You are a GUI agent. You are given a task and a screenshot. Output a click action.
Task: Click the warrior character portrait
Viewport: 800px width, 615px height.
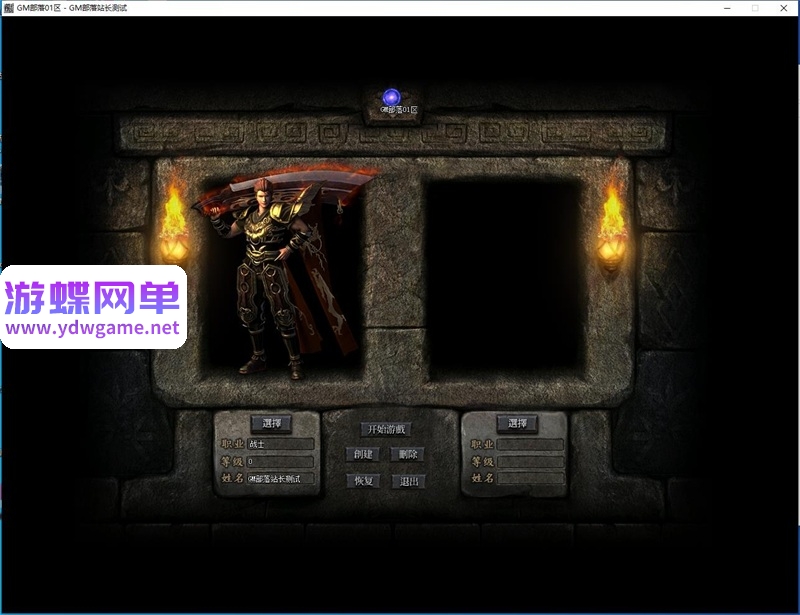click(285, 273)
